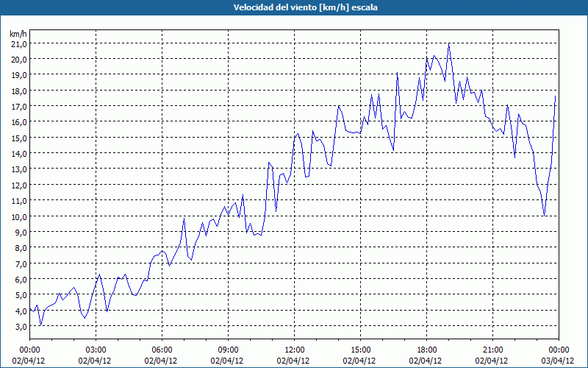Select the "15,0" vertical axis value
The height and width of the screenshot is (368, 588).
pos(19,138)
